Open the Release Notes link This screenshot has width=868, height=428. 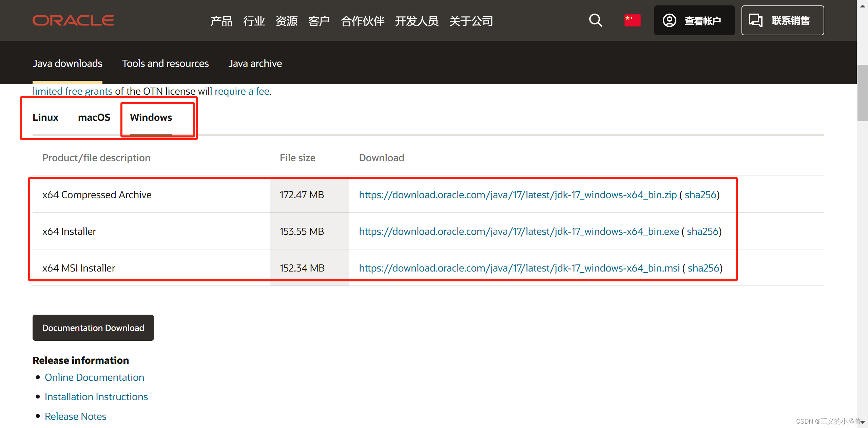pos(75,416)
